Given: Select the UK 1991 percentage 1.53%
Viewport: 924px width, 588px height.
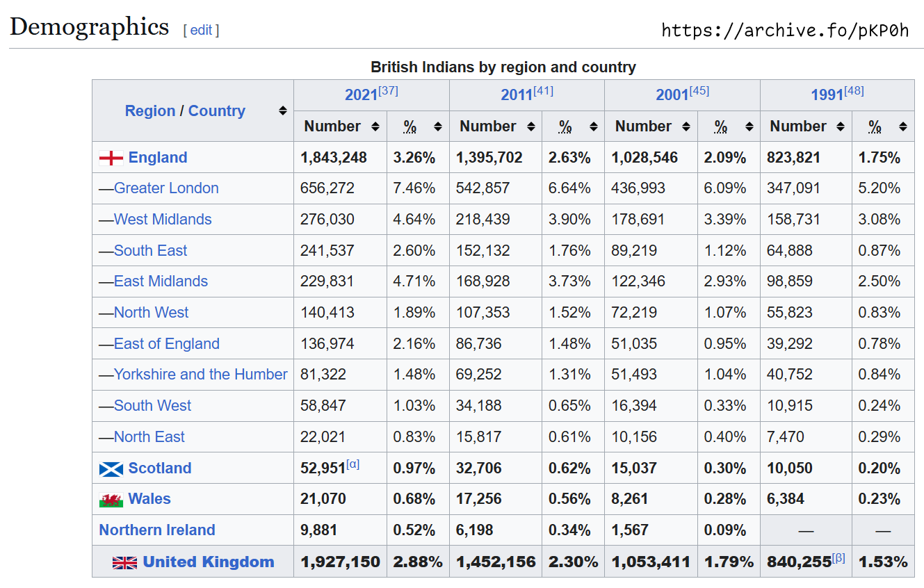Looking at the screenshot, I should tap(884, 562).
